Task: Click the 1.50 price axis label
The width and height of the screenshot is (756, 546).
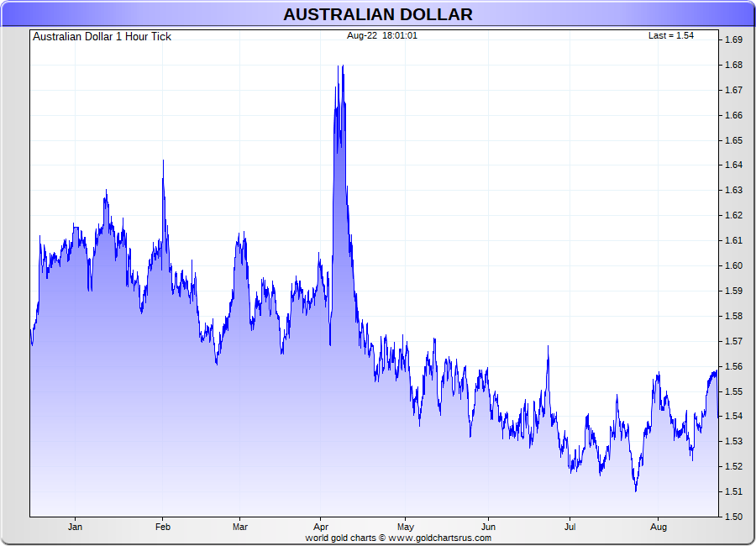Action: [732, 517]
